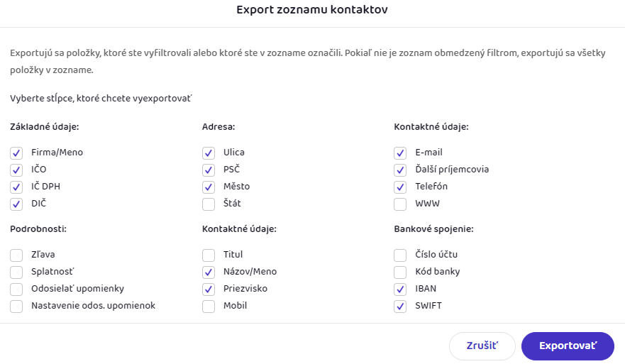Toggle the Ďalší príjemcovia checkbox
This screenshot has height=364, width=625.
click(401, 170)
